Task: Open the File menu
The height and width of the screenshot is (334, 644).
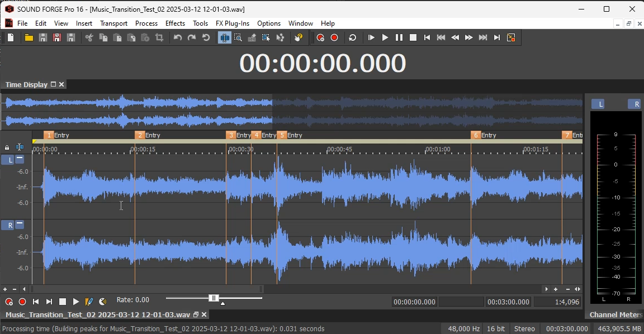Action: [22, 23]
